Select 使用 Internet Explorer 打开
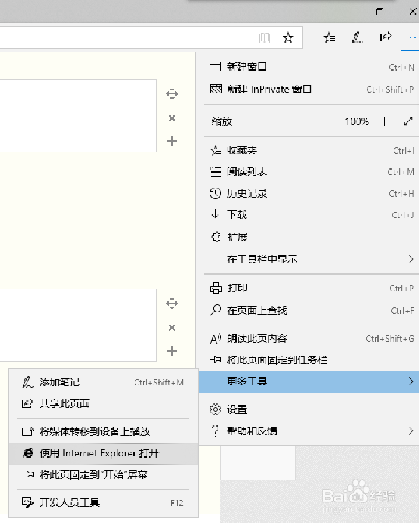Screen dimensions: 420x524 click(99, 453)
